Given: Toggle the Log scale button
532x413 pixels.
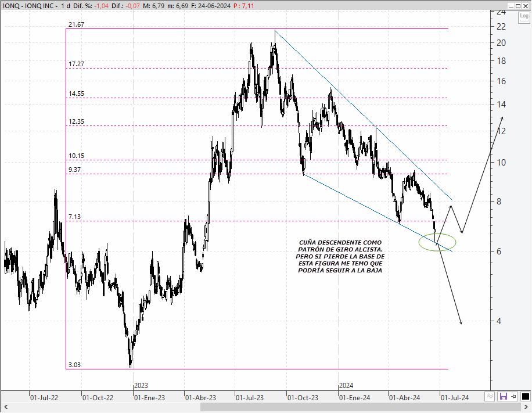Looking at the screenshot, I should click(524, 17).
